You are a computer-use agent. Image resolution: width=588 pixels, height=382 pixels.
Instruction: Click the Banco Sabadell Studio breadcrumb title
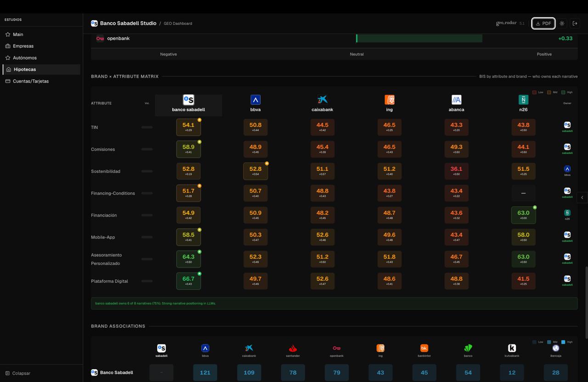click(x=128, y=23)
